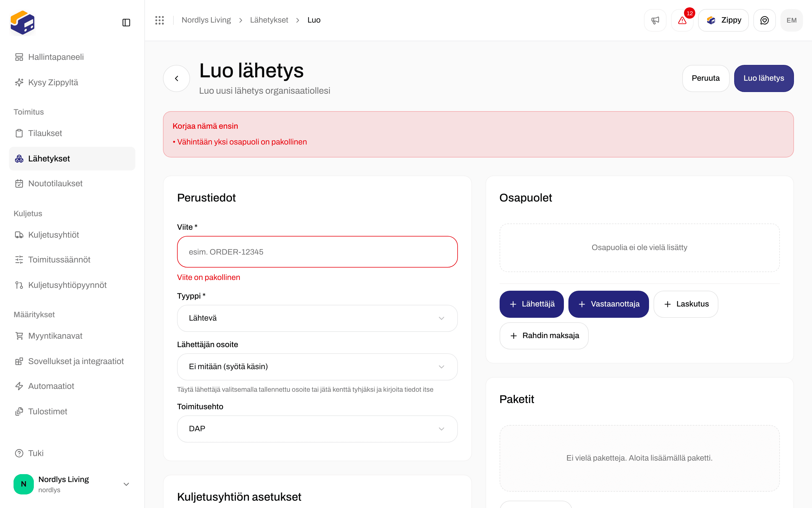Open Toimitusehto DAP dropdown
Image resolution: width=812 pixels, height=508 pixels.
click(317, 429)
